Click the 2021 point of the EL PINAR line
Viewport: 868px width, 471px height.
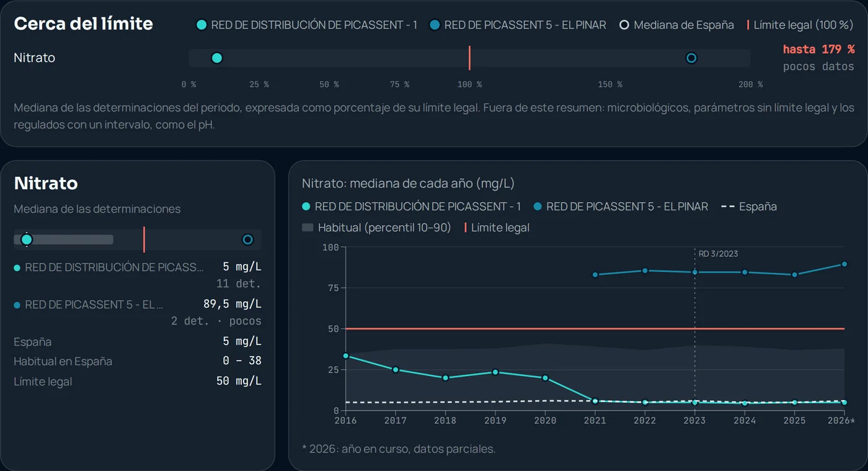click(595, 275)
